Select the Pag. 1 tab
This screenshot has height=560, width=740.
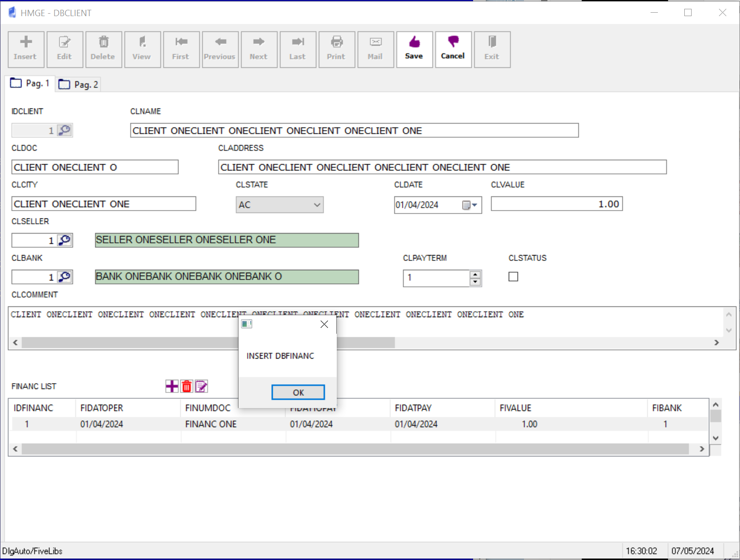[x=30, y=84]
